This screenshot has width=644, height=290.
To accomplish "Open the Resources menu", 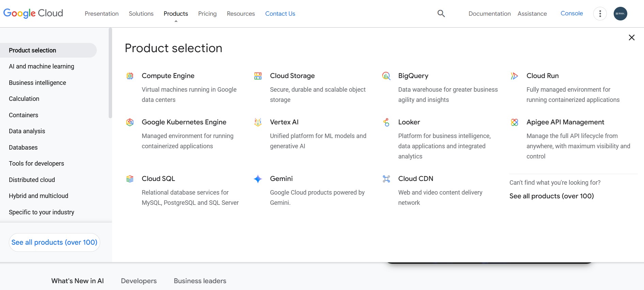I will 241,14.
